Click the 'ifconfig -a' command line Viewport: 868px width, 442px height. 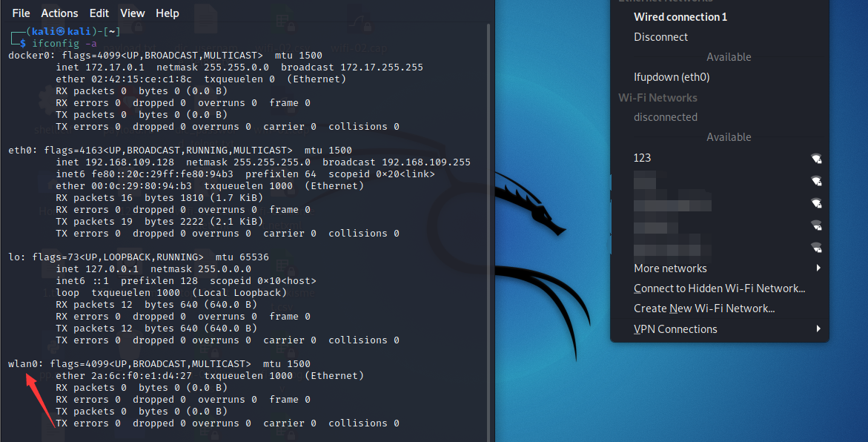(64, 43)
